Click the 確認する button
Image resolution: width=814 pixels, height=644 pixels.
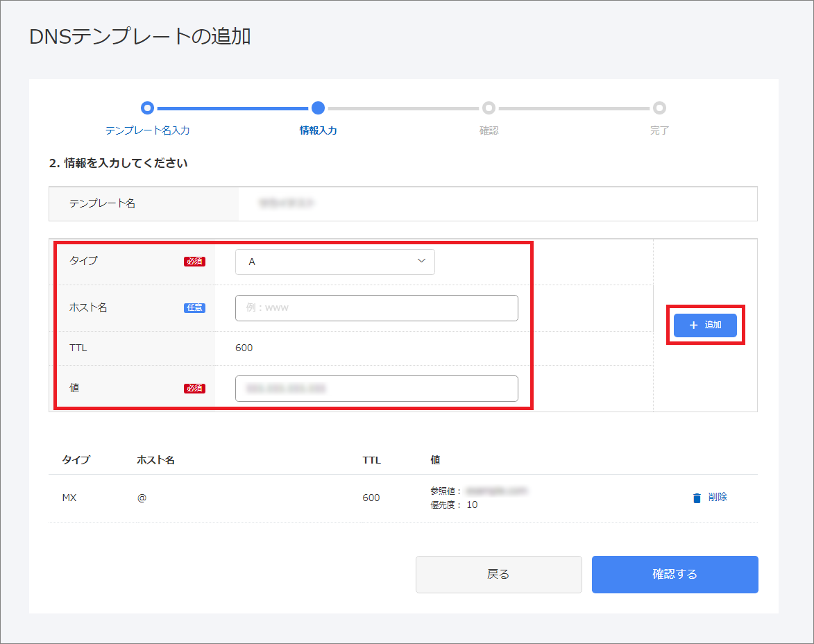675,574
